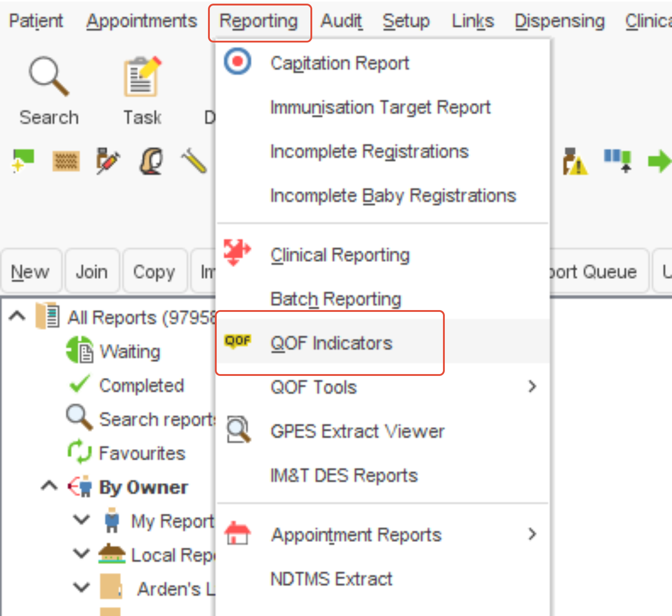The height and width of the screenshot is (616, 672).
Task: Click the green flag toolbar icon
Action: pos(22,161)
